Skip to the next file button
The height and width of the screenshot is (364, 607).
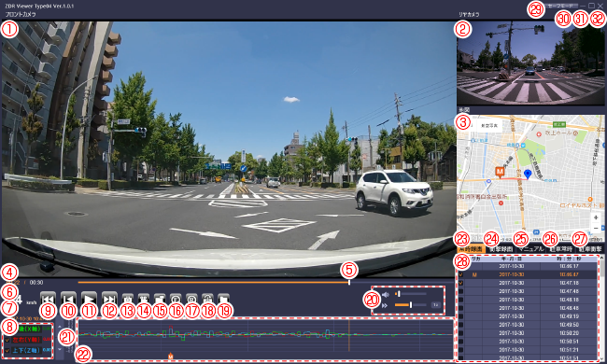click(109, 299)
